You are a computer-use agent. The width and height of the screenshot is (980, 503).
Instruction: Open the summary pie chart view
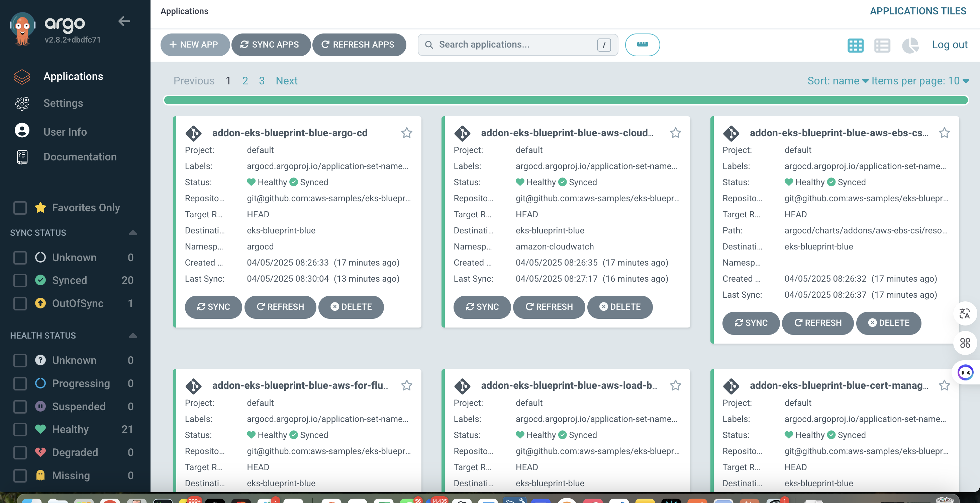coord(910,45)
